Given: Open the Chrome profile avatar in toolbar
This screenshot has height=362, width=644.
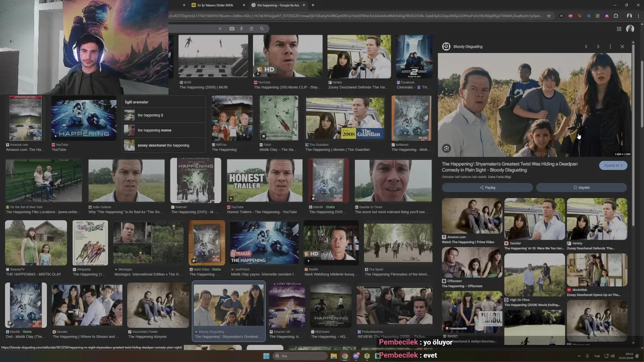Looking at the screenshot, I should pyautogui.click(x=629, y=16).
